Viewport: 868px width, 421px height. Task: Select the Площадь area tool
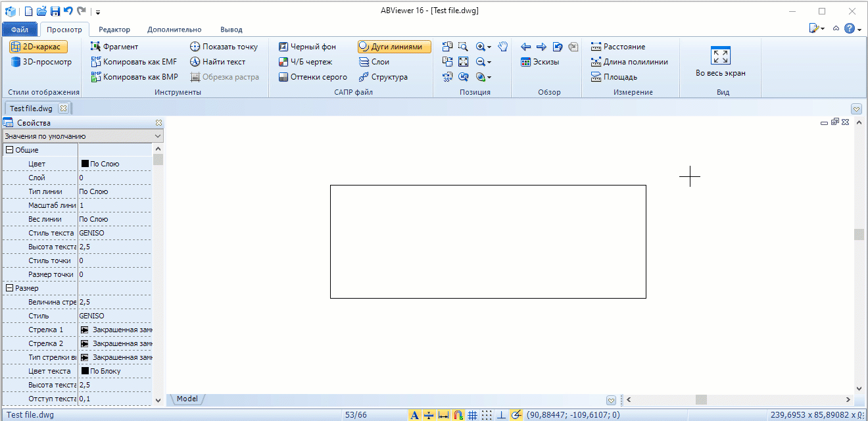click(x=614, y=77)
